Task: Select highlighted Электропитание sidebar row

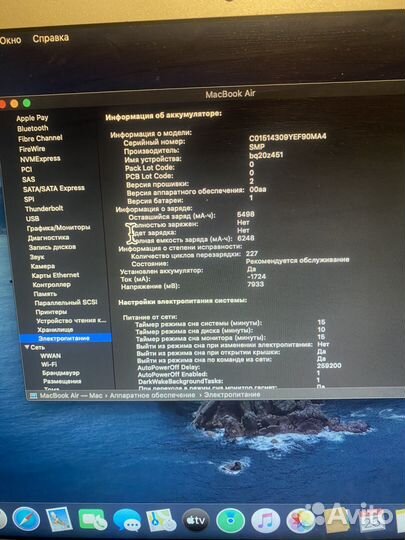Action: pyautogui.click(x=65, y=338)
